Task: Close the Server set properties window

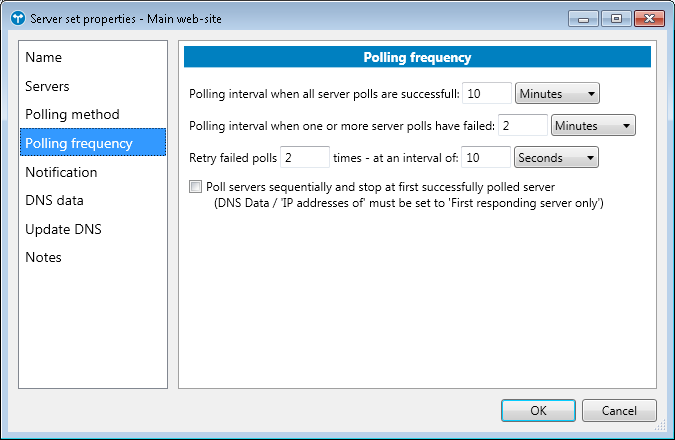Action: tap(643, 18)
